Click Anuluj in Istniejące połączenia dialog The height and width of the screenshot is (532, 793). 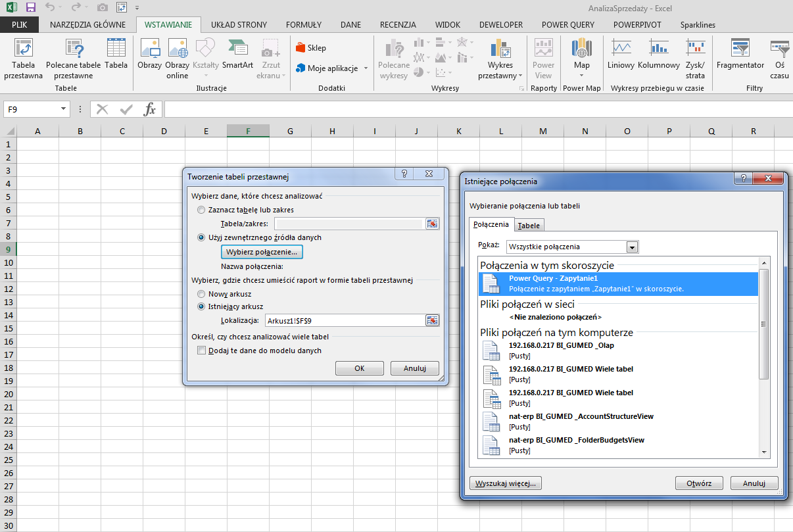pos(754,483)
